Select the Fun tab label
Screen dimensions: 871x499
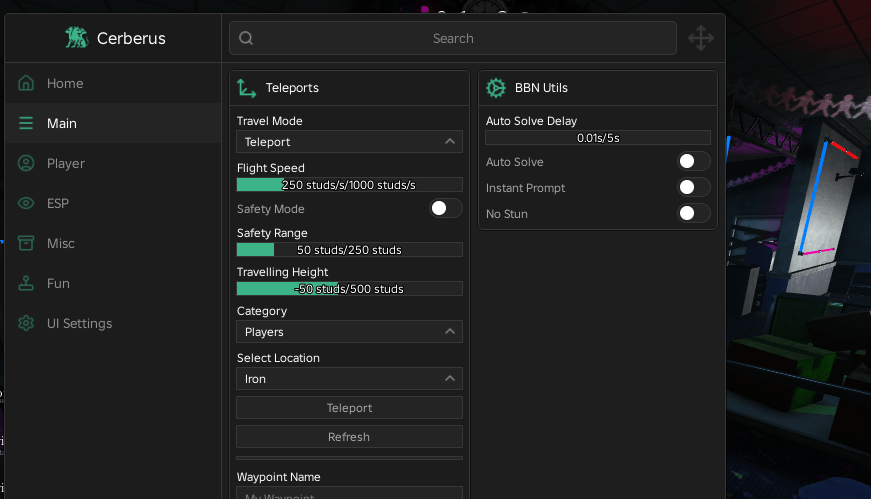tap(58, 283)
